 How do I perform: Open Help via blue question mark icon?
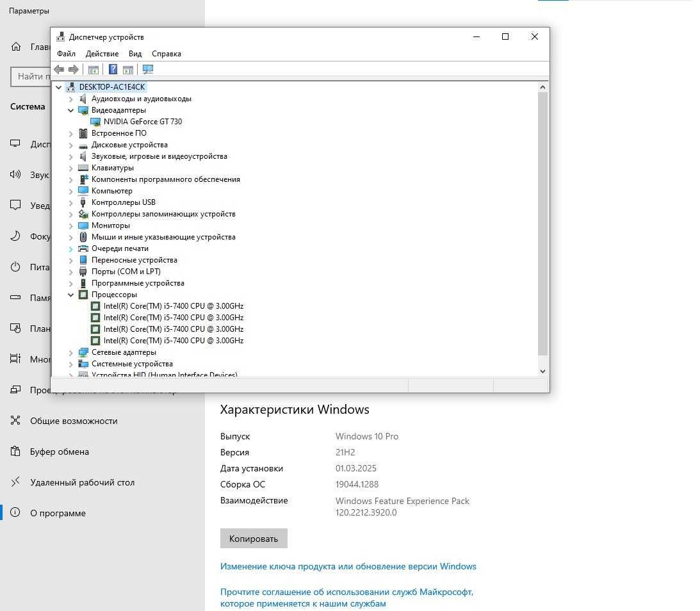click(x=113, y=69)
